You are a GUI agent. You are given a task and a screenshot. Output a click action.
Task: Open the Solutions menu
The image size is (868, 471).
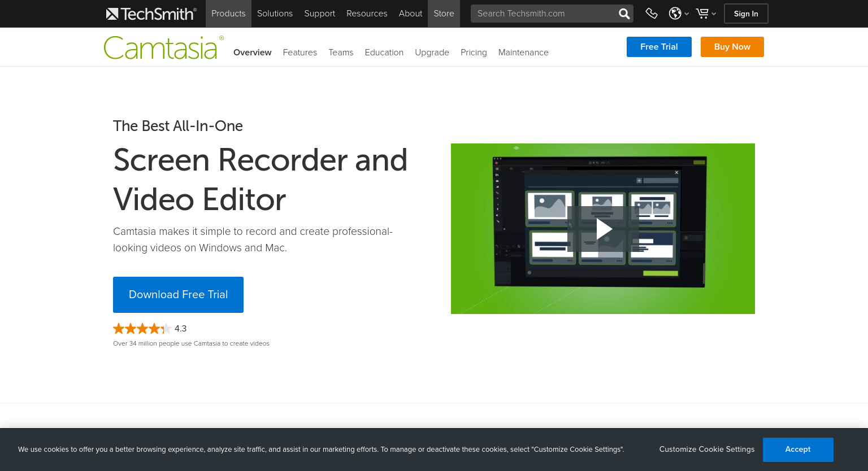[x=275, y=14]
